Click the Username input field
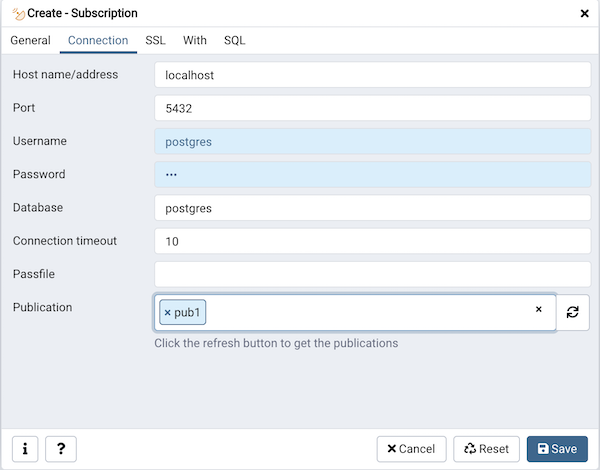Viewport: 600px width, 470px height. tap(373, 142)
